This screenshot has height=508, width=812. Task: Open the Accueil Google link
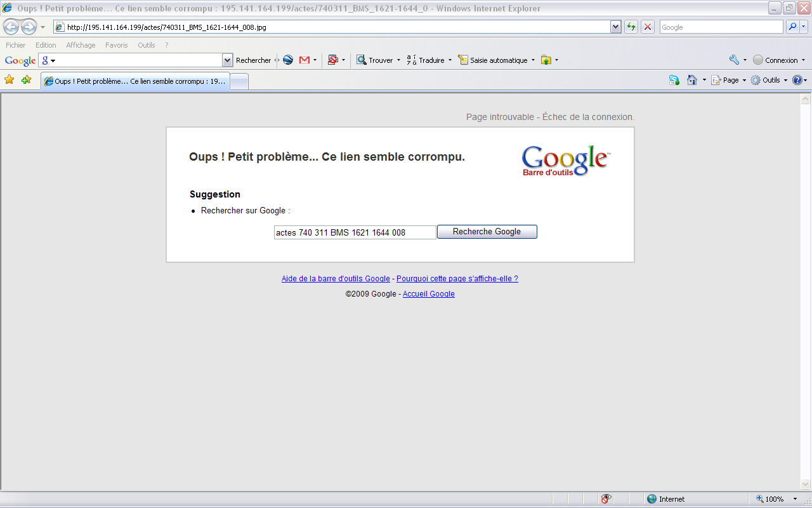pyautogui.click(x=429, y=294)
